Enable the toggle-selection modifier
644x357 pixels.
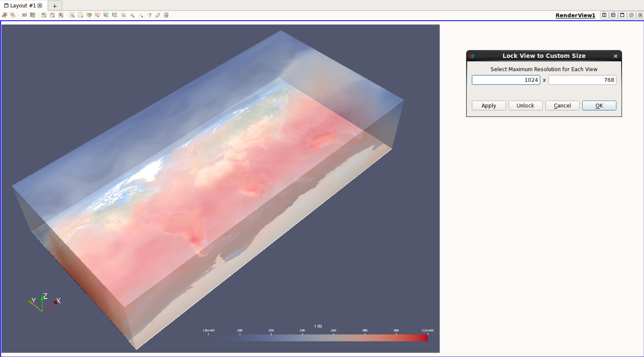(x=61, y=15)
